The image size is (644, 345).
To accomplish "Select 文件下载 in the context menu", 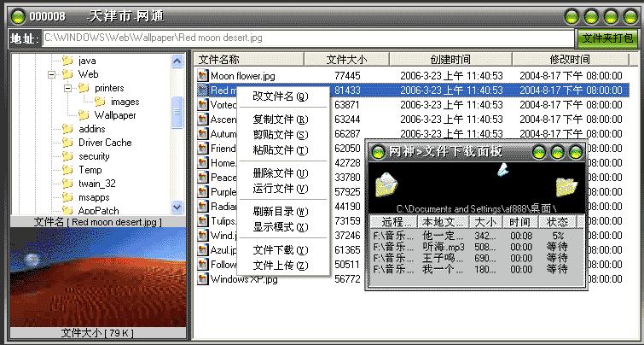I will click(280, 250).
